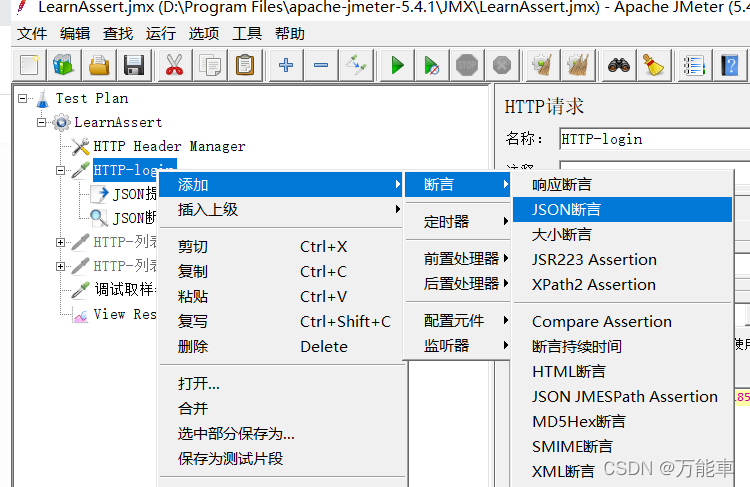Select the JSON断 assertion tree item
Viewport: 750px width, 487px height.
123,218
